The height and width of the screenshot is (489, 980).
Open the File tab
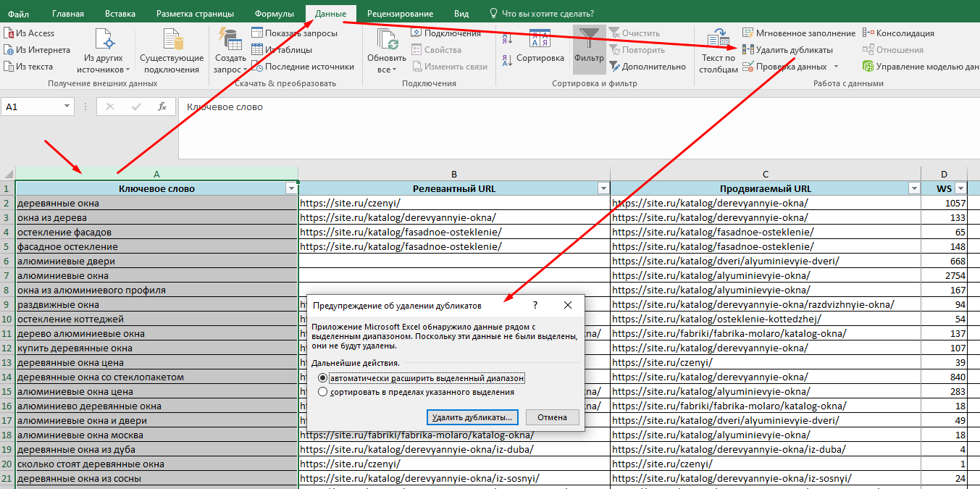[x=19, y=14]
